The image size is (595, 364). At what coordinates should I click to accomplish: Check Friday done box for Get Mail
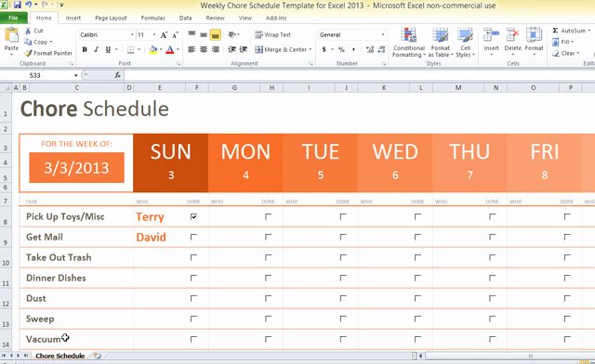(x=567, y=237)
